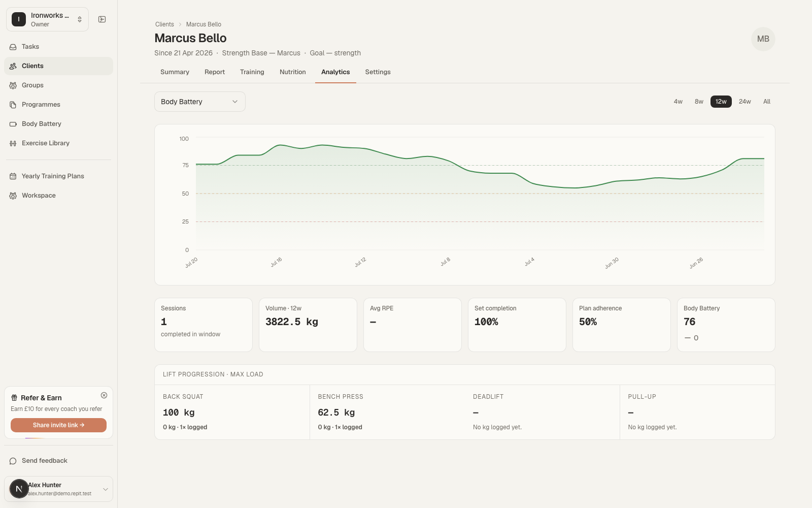This screenshot has width=812, height=508.
Task: Click the 'Since 21 Apr 2026' text
Action: tap(183, 53)
